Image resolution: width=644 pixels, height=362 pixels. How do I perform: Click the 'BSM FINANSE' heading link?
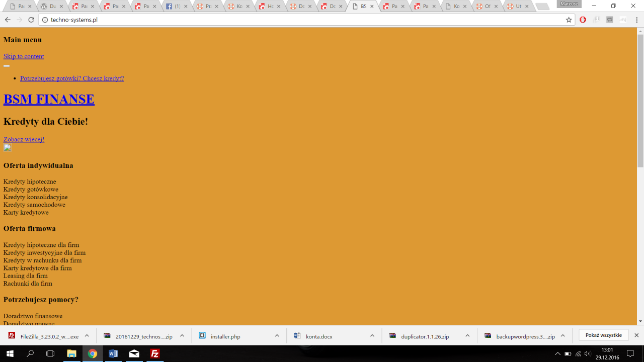[x=49, y=99]
